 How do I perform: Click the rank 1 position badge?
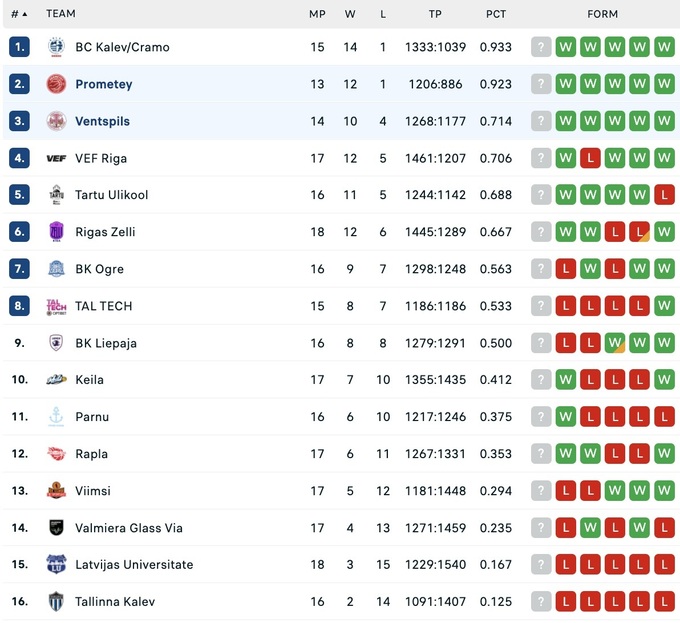20,47
